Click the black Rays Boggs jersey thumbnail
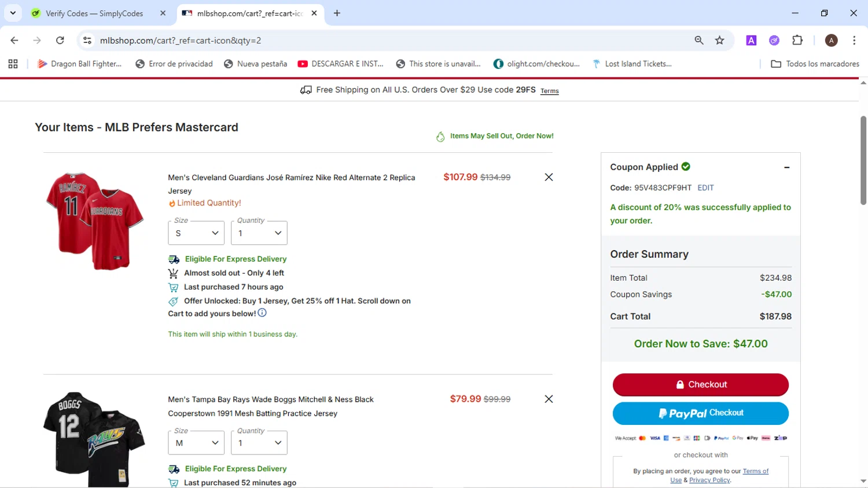Viewport: 868px width, 488px height. [x=94, y=440]
